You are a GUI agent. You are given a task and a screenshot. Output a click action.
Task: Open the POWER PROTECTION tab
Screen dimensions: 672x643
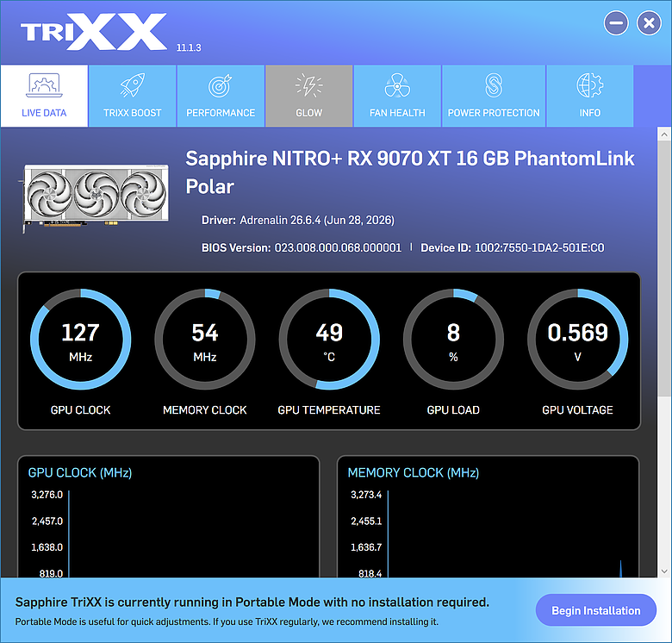click(494, 96)
